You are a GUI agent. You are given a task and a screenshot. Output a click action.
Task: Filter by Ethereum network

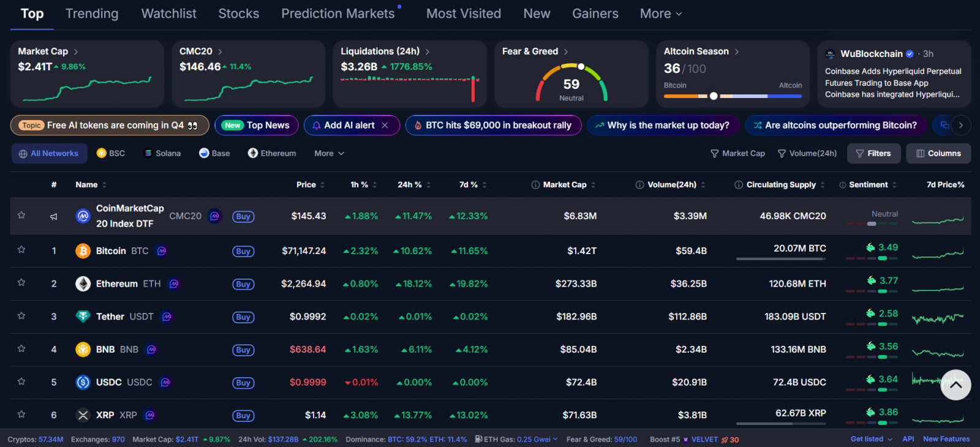(x=272, y=154)
